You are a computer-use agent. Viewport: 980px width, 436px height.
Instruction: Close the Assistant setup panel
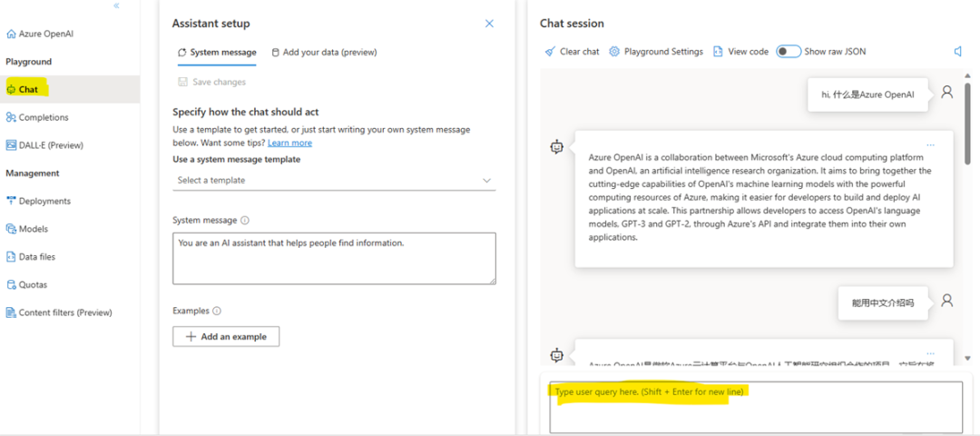point(489,24)
